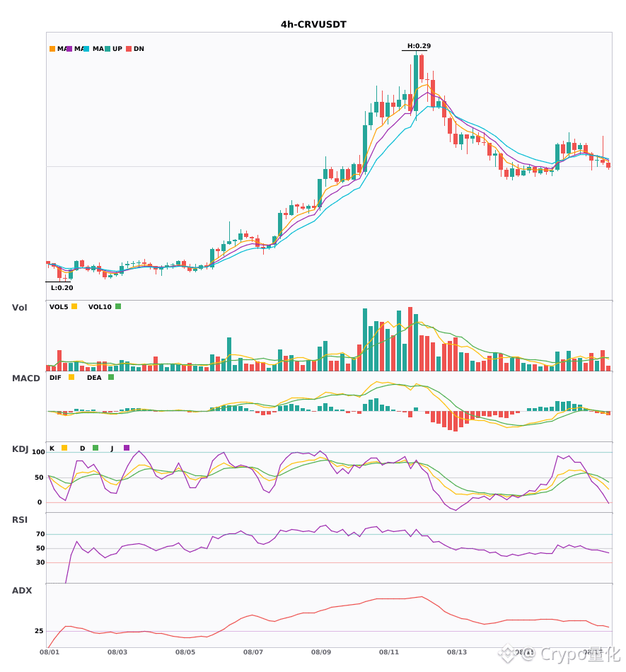The width and height of the screenshot is (626, 672).
Task: Click the green D line swatch
Action: click(x=95, y=448)
